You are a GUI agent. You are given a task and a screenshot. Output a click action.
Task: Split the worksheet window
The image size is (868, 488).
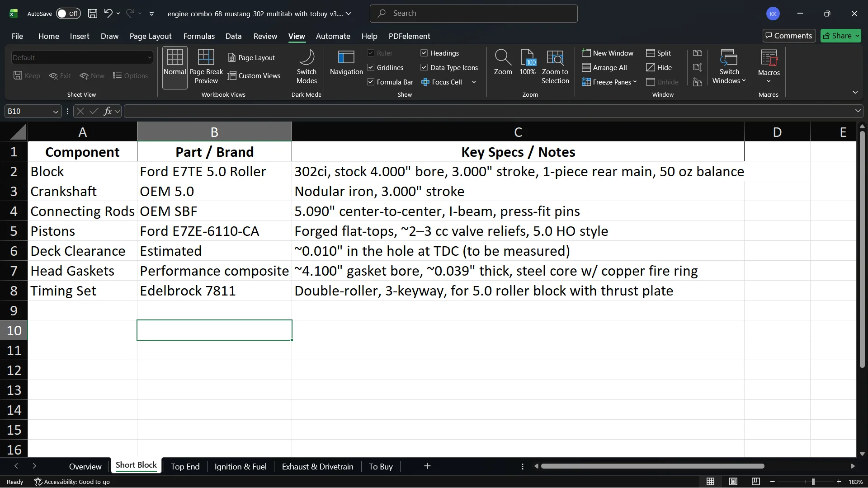pyautogui.click(x=658, y=53)
